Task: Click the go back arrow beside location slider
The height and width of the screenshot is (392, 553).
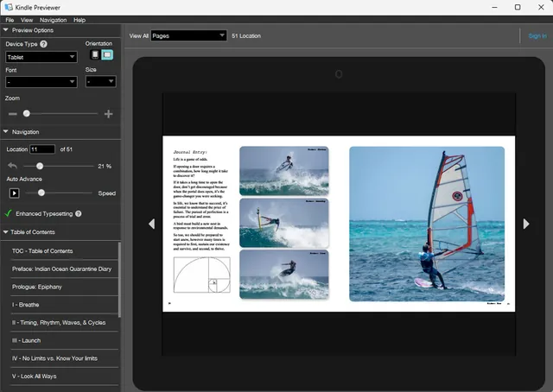Action: [x=12, y=166]
